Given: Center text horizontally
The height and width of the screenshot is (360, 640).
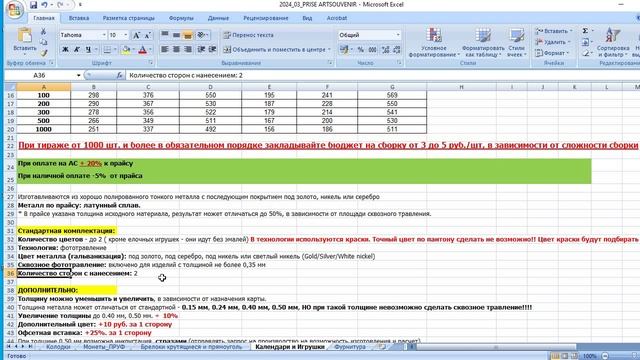Looking at the screenshot, I should coord(176,49).
